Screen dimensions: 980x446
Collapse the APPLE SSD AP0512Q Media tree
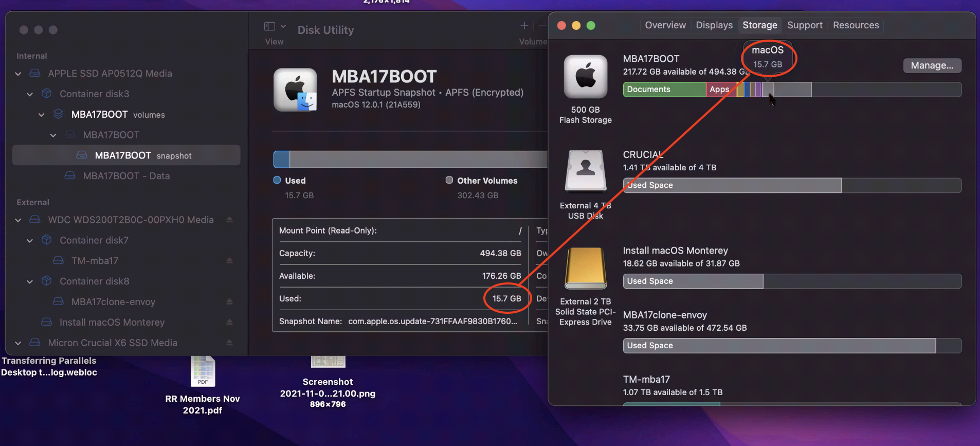pyautogui.click(x=18, y=74)
